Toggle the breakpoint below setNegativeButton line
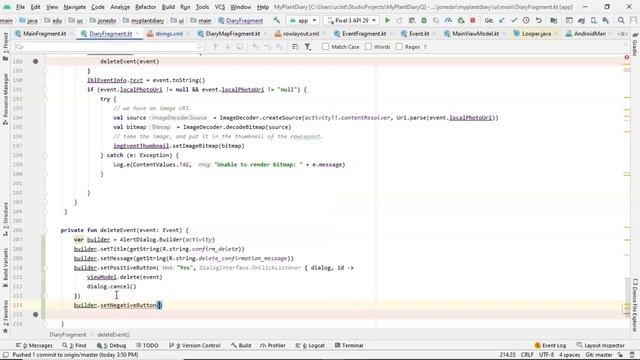The width and height of the screenshot is (640, 360). (x=36, y=314)
